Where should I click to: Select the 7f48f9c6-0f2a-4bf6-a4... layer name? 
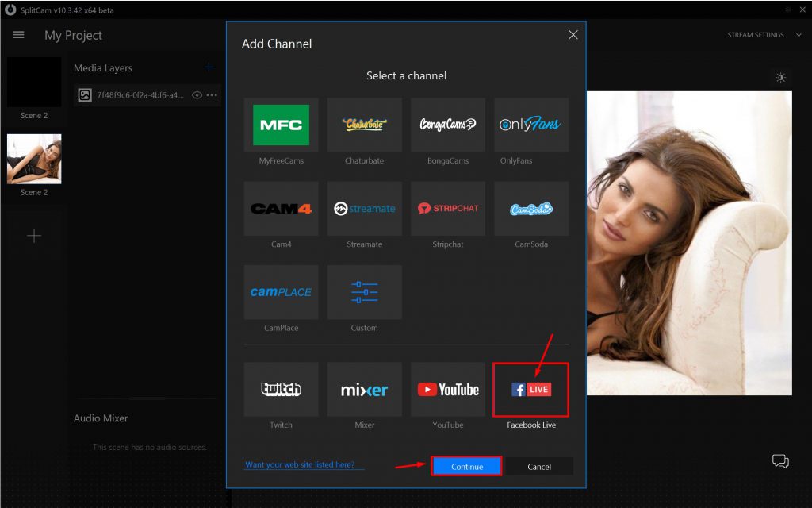point(140,95)
